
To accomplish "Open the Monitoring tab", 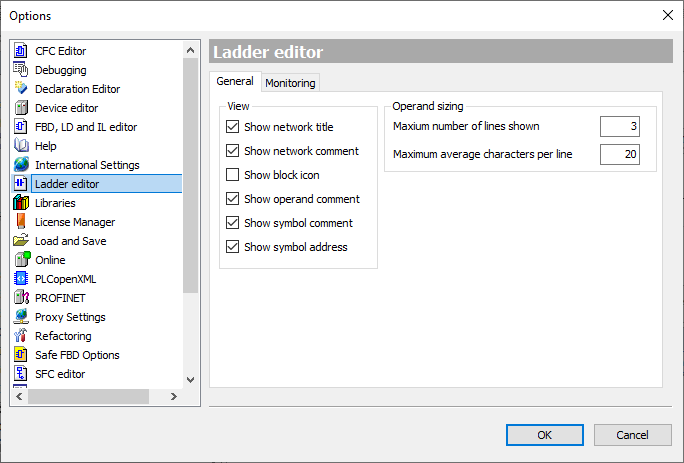I will (x=291, y=83).
